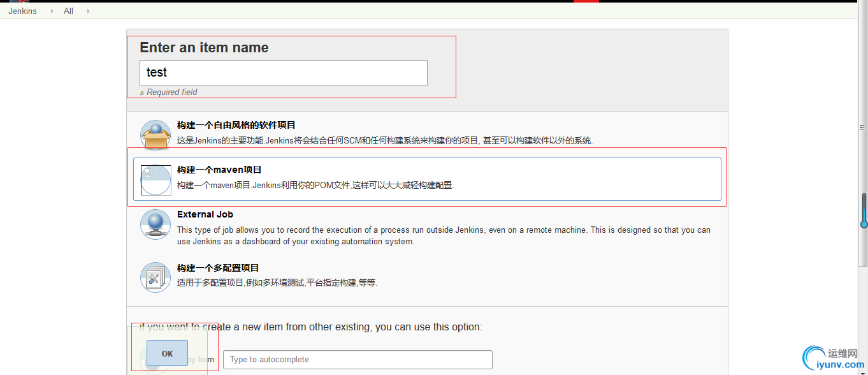
Task: Click the 'Enter an item name' heading
Action: pyautogui.click(x=204, y=48)
